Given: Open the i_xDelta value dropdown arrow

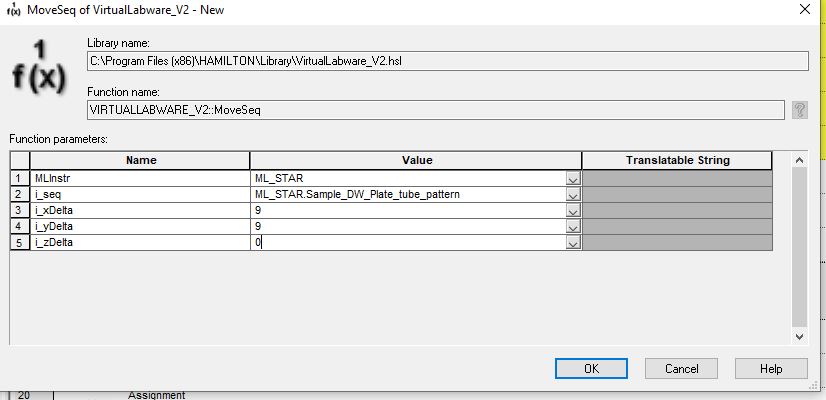Looking at the screenshot, I should coord(573,211).
